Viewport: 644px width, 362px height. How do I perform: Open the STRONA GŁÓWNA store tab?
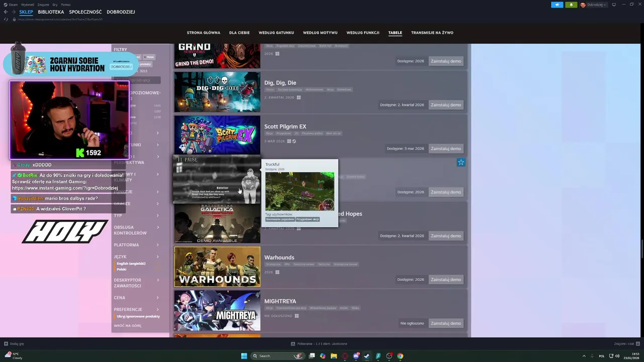pos(203,33)
